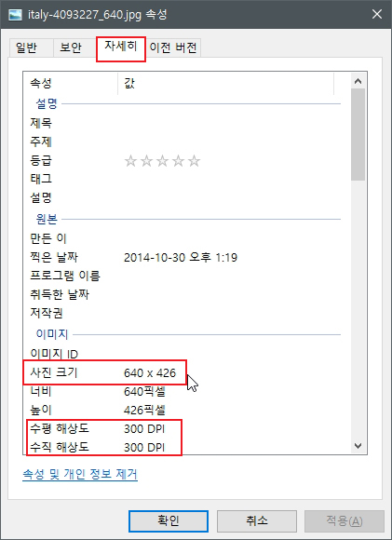The width and height of the screenshot is (392, 540).
Task: Close the properties dialog window
Action: 377,14
